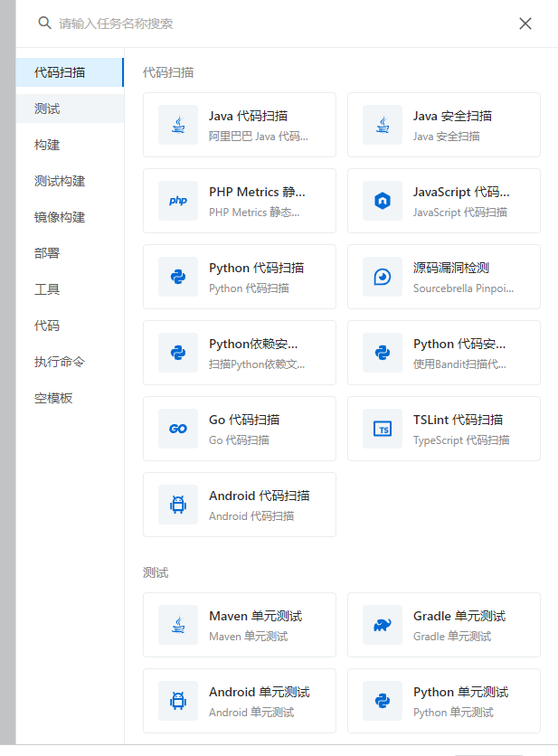
Task: Add the Java 安全扫描 task
Action: [x=444, y=125]
